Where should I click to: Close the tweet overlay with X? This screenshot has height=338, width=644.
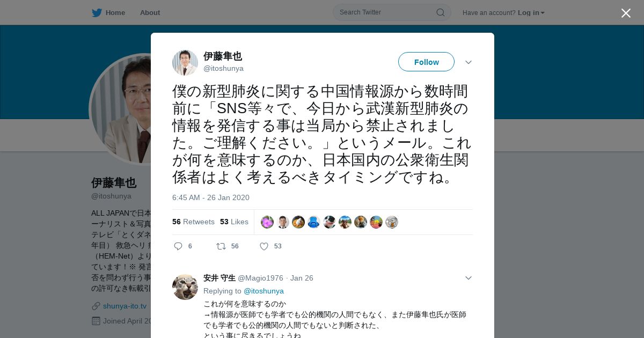click(626, 13)
